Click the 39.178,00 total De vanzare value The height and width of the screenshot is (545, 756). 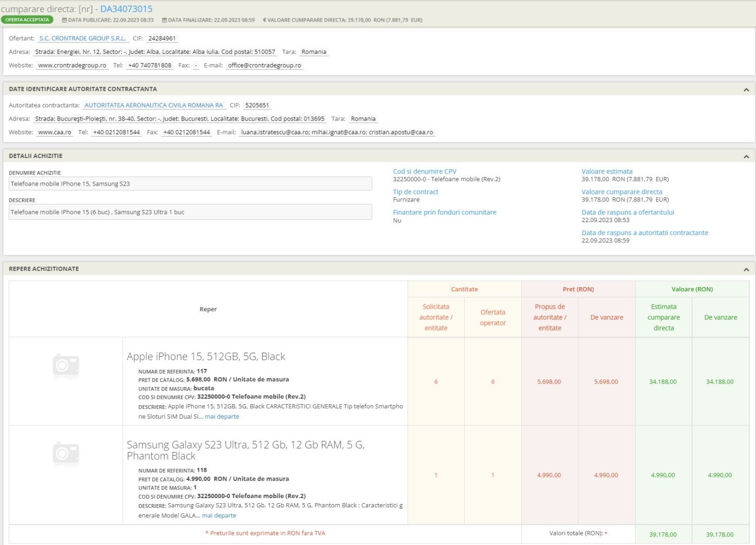tap(720, 535)
